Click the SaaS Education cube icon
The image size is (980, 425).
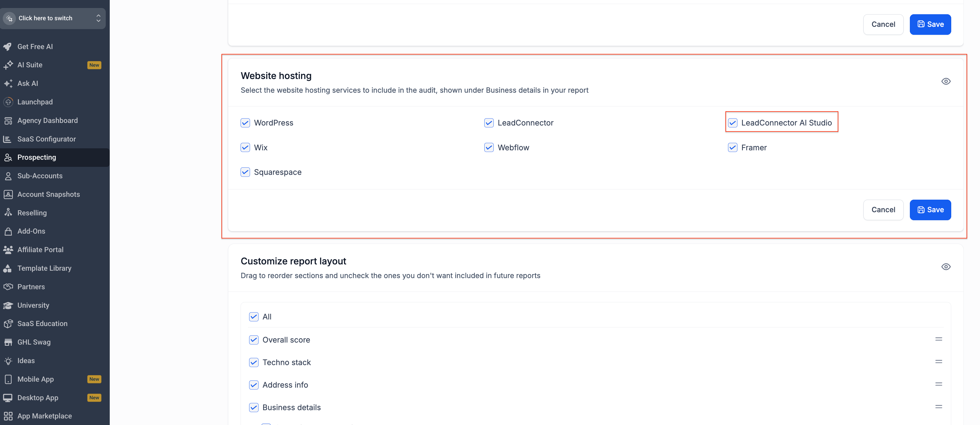8,324
